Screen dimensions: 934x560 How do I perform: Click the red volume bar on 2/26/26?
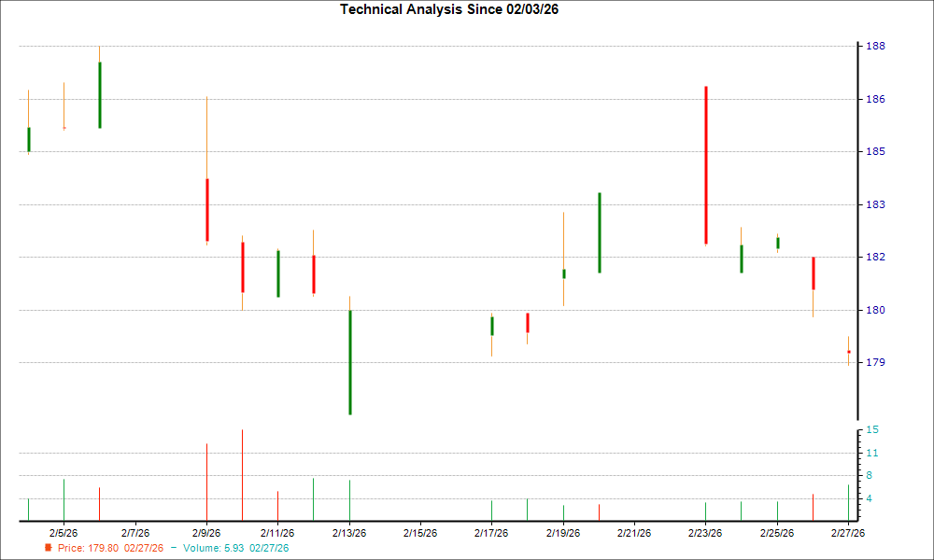[x=813, y=509]
